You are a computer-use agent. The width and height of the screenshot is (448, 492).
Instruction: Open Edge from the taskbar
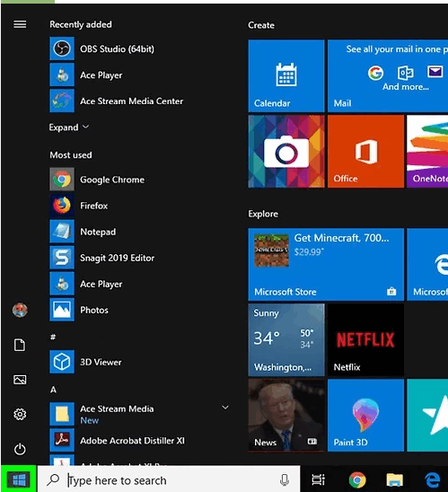point(433,479)
